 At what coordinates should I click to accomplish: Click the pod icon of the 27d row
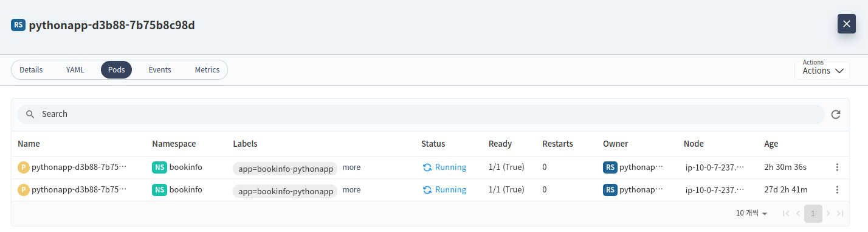tap(24, 190)
